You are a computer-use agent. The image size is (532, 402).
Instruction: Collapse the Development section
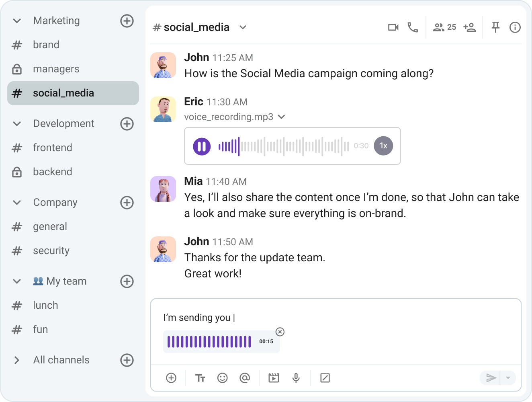coord(16,123)
